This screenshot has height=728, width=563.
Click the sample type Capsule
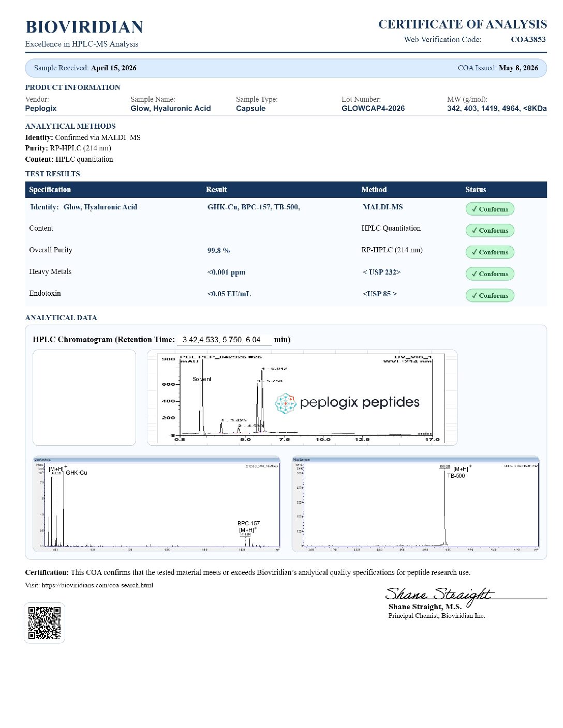[x=251, y=109]
